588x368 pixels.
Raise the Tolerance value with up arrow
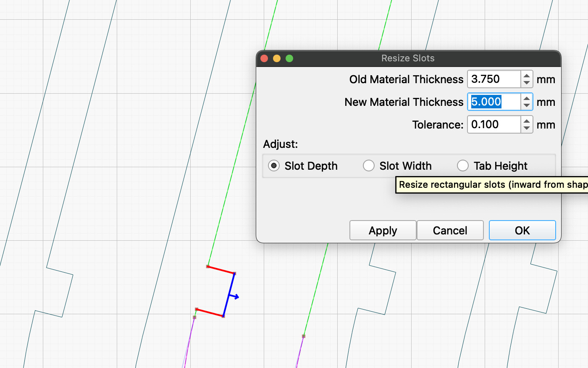[x=527, y=121]
